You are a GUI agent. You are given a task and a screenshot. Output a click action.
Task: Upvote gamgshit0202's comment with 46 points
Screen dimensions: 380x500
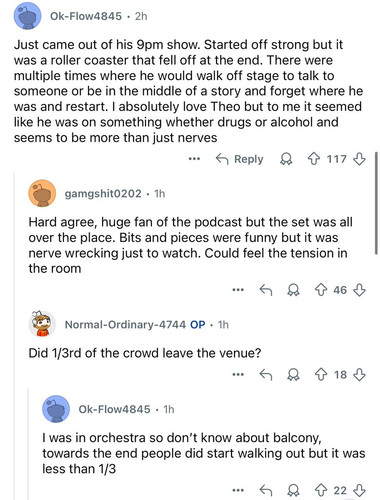coord(321,290)
